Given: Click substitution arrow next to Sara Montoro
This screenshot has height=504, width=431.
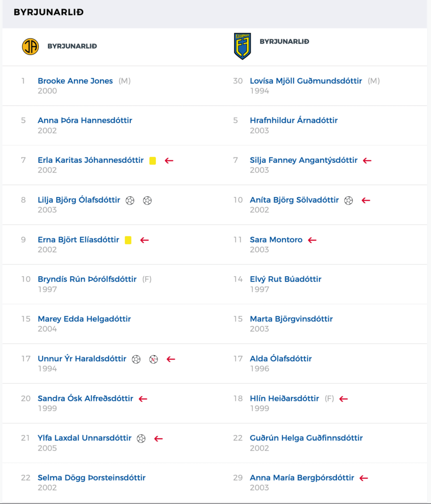Looking at the screenshot, I should pyautogui.click(x=312, y=240).
